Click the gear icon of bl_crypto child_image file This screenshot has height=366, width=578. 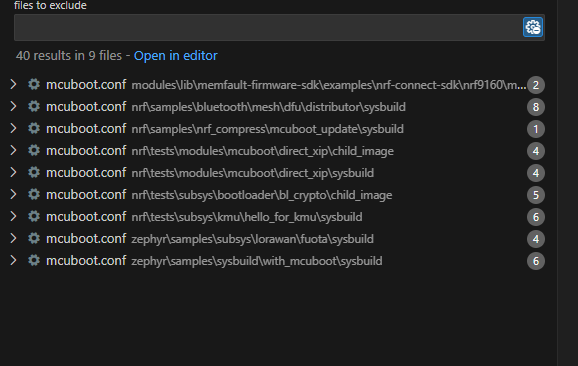pyautogui.click(x=34, y=195)
